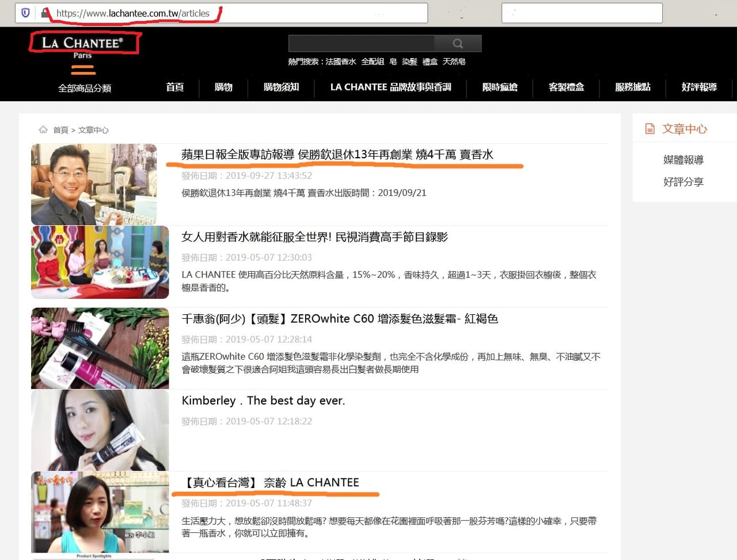
Task: Open article ZEROwhite C60 增添髮色滋髮霜
Action: (340, 318)
